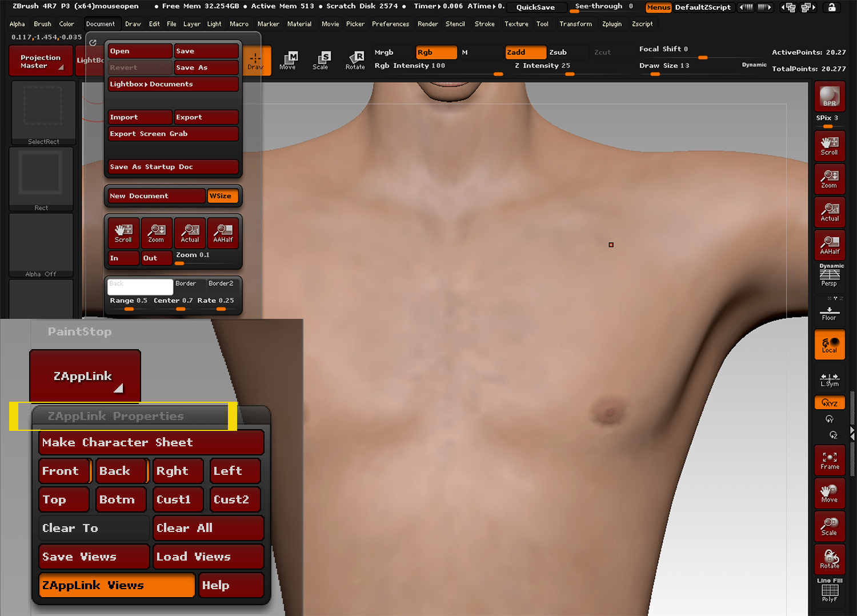Viewport: 857px width, 616px height.
Task: Select the Rotate tool in top toolbar
Action: [x=355, y=60]
